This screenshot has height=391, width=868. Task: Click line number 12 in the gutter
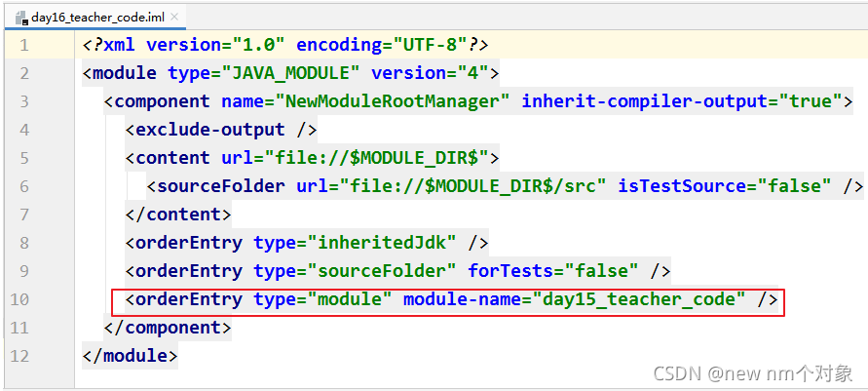tap(19, 356)
